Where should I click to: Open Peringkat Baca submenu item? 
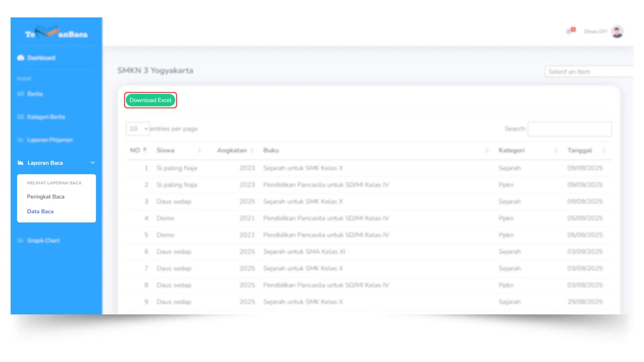click(x=46, y=197)
